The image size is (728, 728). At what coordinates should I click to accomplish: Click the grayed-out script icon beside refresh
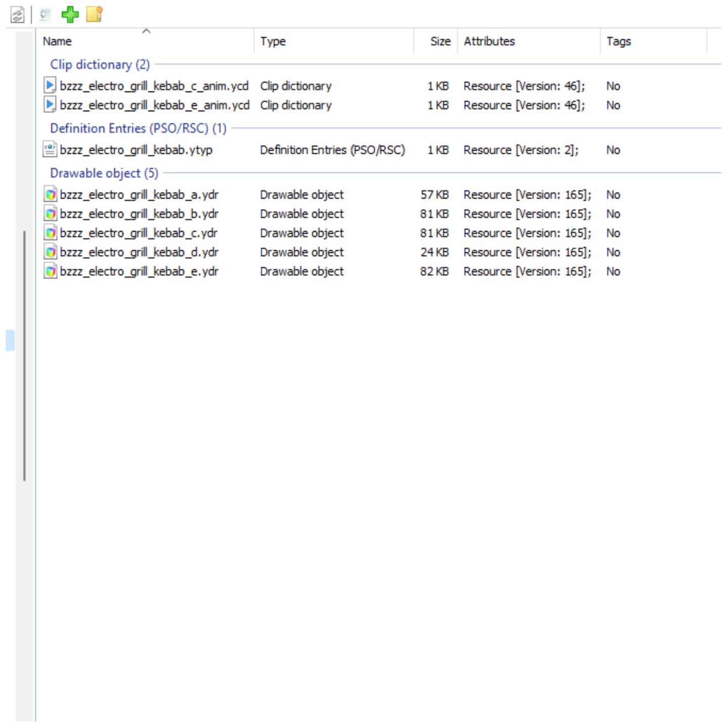pyautogui.click(x=45, y=15)
